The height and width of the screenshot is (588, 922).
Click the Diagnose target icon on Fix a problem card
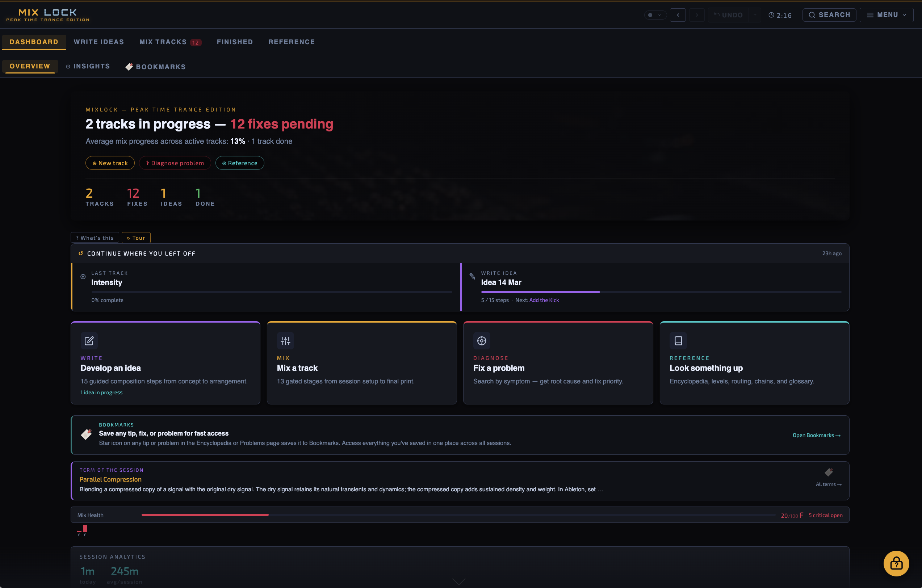tap(482, 341)
